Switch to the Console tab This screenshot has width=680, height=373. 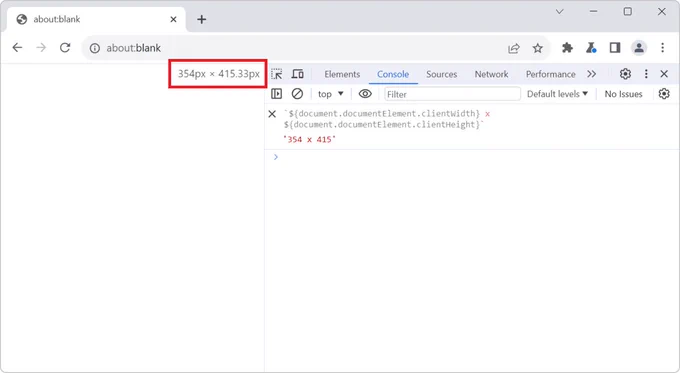click(x=393, y=74)
